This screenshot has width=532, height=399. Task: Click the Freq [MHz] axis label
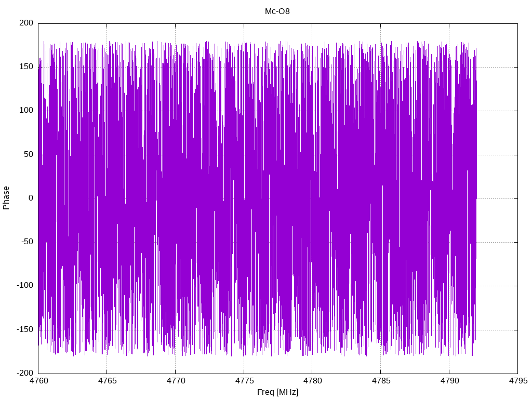coord(277,392)
